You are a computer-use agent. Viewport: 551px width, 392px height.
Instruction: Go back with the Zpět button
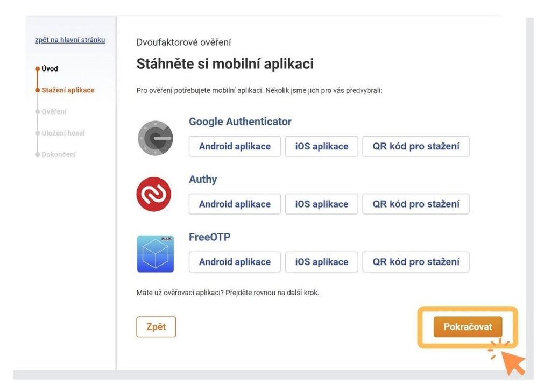156,327
